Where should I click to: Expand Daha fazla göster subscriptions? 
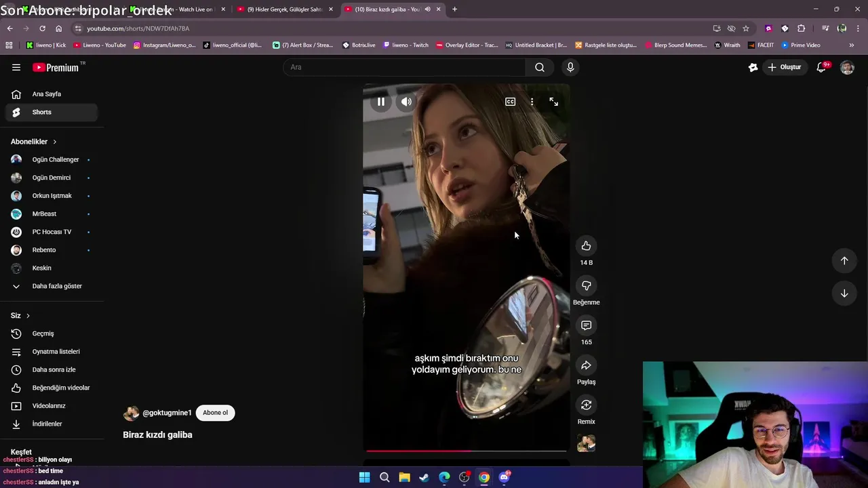[x=52, y=286]
